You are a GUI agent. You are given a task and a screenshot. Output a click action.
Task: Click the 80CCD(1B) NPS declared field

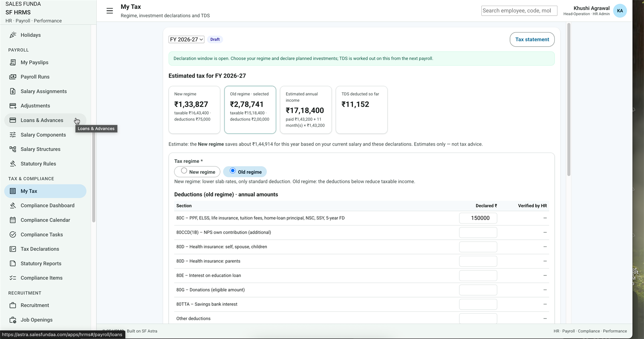[x=478, y=232]
